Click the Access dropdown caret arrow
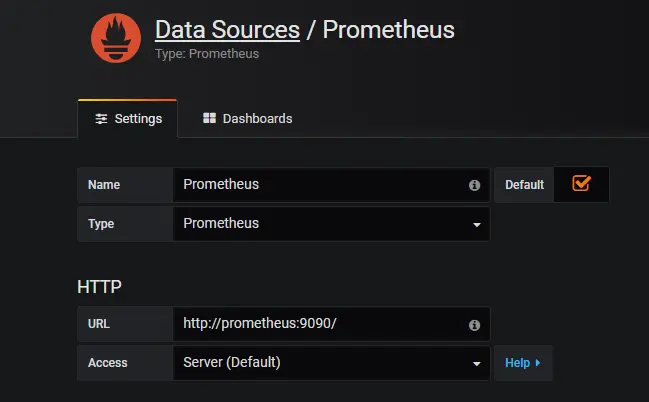This screenshot has height=402, width=649. tap(476, 364)
